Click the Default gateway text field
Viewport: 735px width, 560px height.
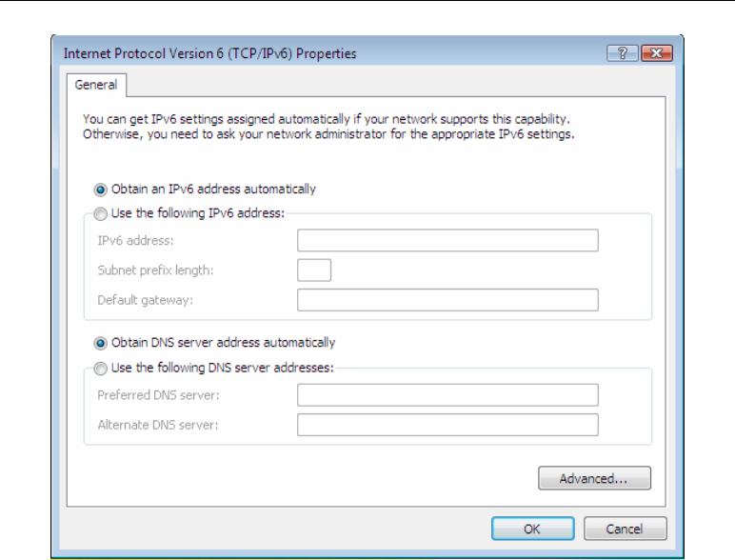click(x=447, y=300)
